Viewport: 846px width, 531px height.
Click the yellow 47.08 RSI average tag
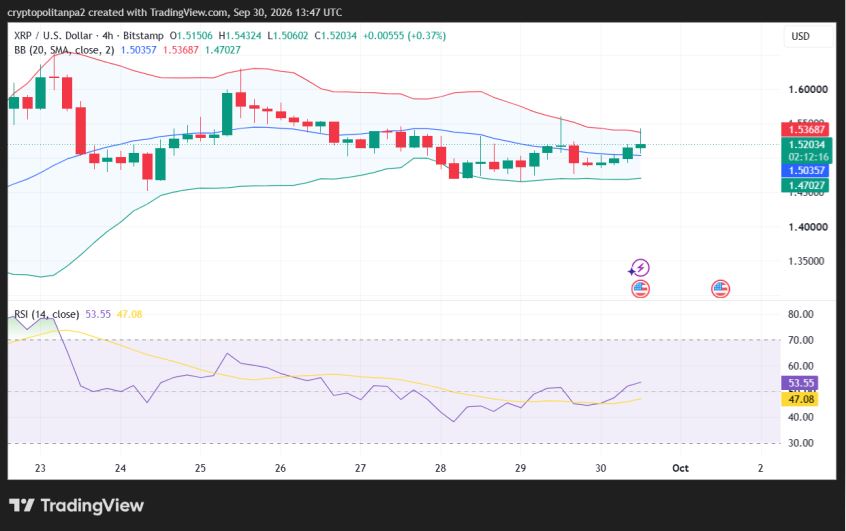click(800, 399)
